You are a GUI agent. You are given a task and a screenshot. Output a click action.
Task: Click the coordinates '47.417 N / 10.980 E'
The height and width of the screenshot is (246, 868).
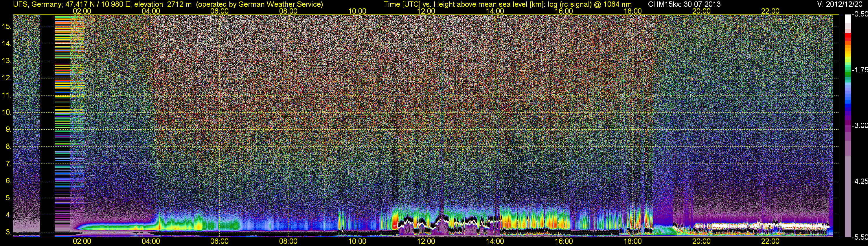point(98,4)
